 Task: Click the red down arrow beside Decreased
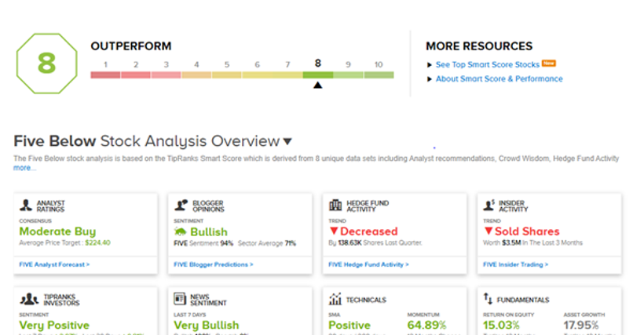tap(334, 231)
